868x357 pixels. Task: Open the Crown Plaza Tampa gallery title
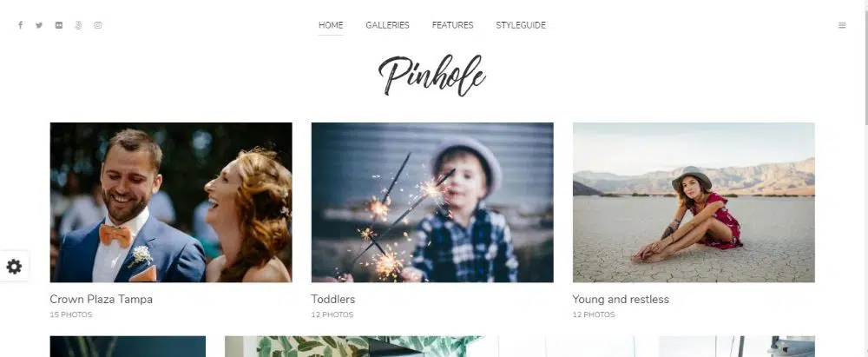point(102,300)
